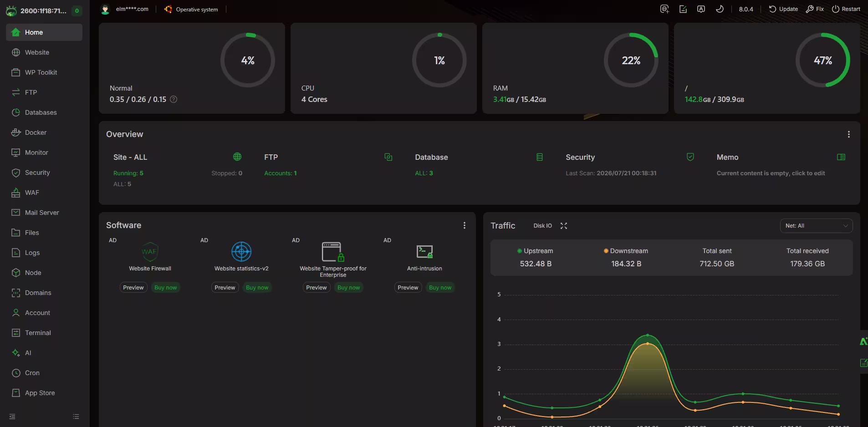868x427 pixels.
Task: Toggle the sidebar menu settings at bottom-right
Action: point(76,417)
